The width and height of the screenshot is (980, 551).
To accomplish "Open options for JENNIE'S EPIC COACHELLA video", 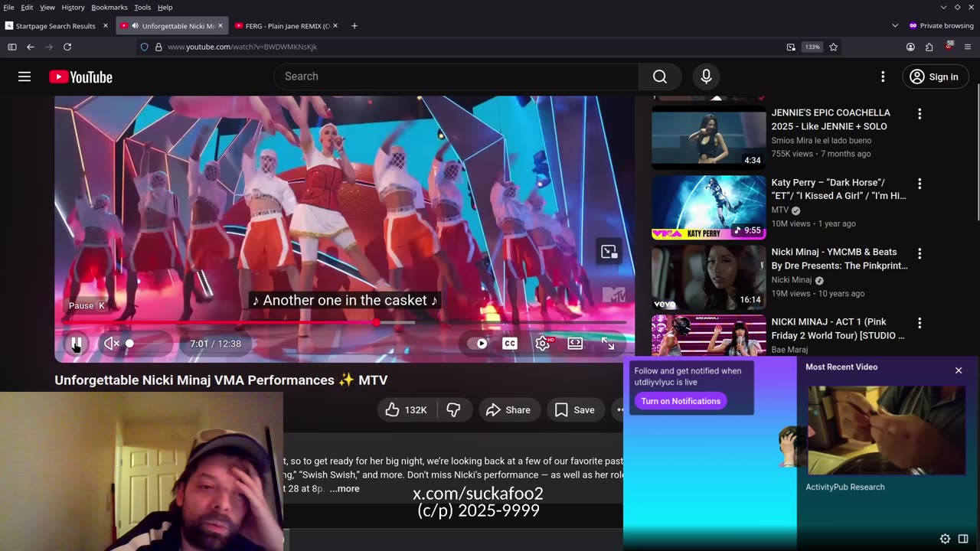I will [920, 114].
